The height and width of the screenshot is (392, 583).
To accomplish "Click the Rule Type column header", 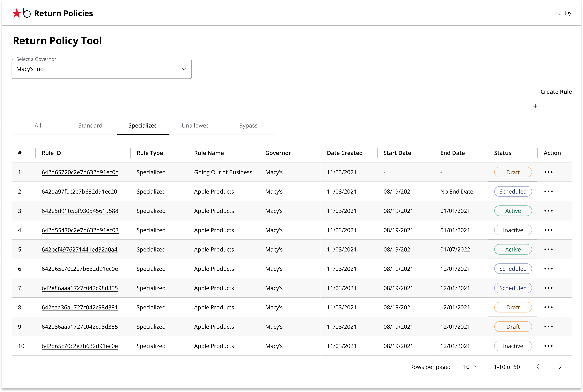I will [x=150, y=153].
